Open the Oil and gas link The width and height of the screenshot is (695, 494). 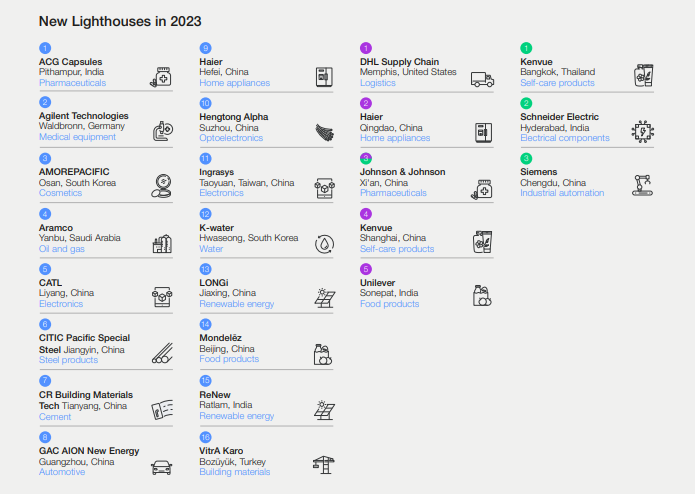(x=62, y=249)
